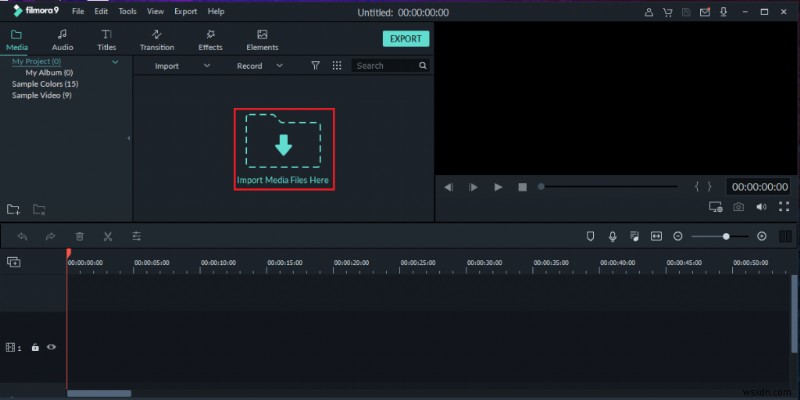Click the zoom-to-fit timeline icon

point(656,236)
